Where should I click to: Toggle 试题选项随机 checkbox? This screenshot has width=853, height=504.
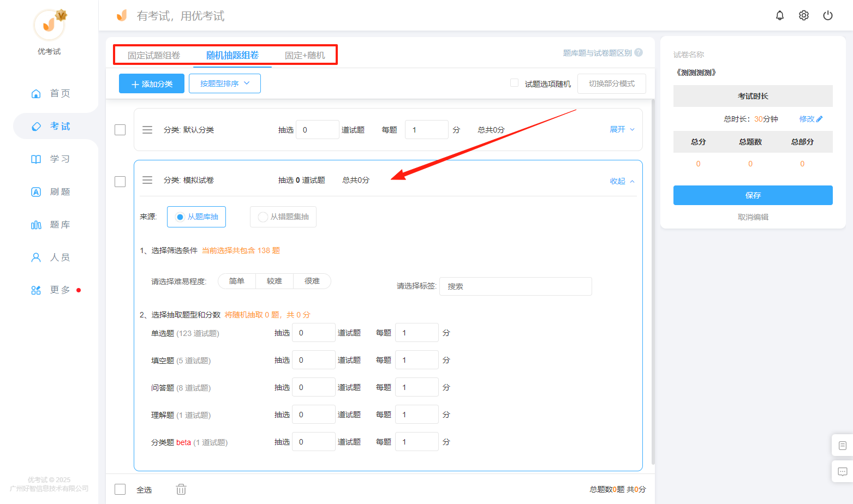(514, 83)
